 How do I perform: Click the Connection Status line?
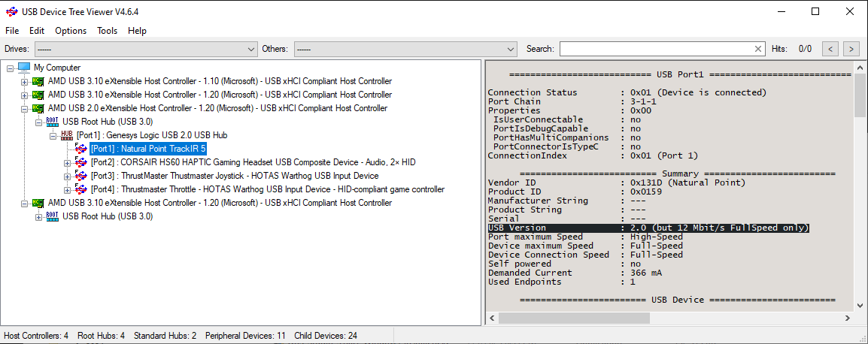627,92
